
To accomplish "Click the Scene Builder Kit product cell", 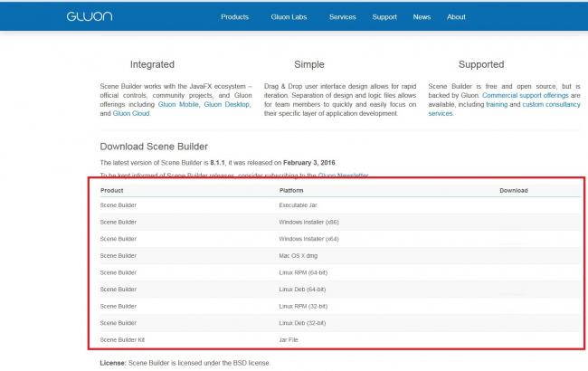I will point(122,340).
